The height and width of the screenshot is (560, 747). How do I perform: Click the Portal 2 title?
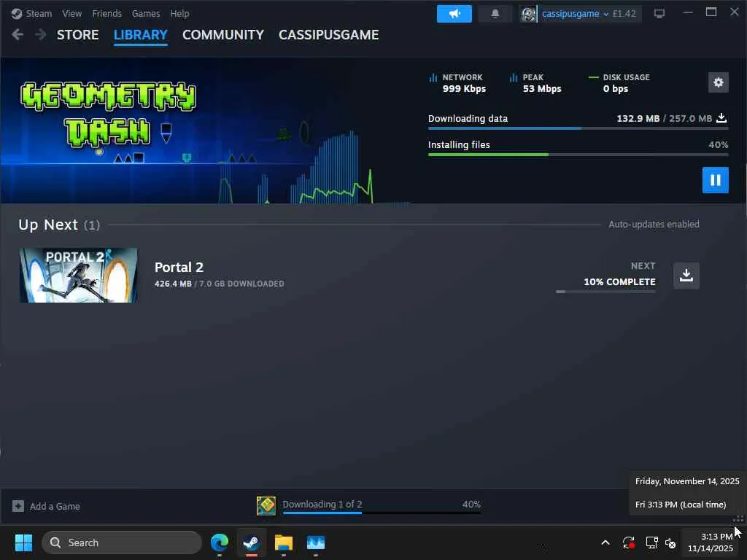[x=179, y=267]
